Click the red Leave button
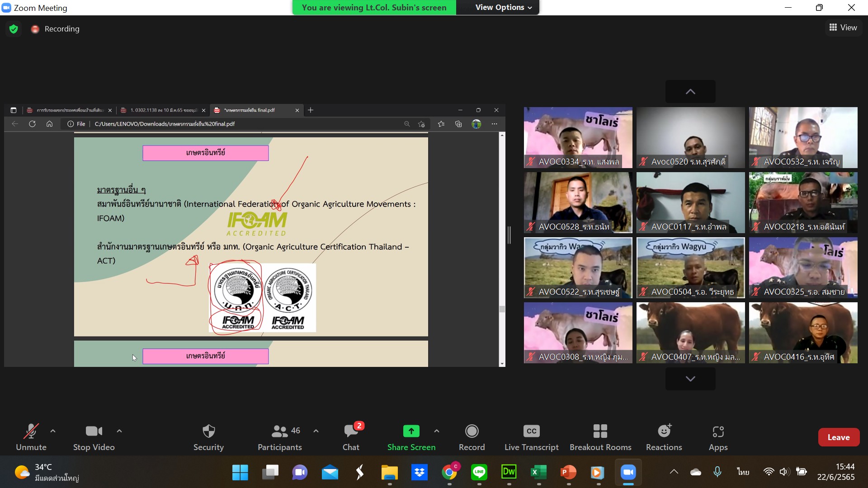868x488 pixels. 839,437
